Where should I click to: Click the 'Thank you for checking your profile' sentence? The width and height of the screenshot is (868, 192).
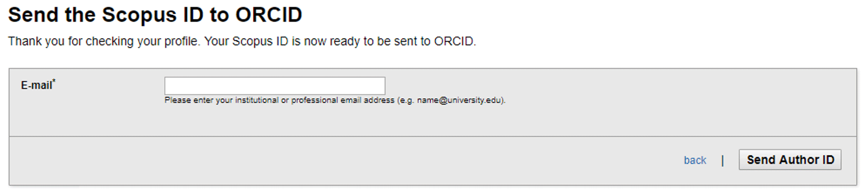pyautogui.click(x=103, y=41)
